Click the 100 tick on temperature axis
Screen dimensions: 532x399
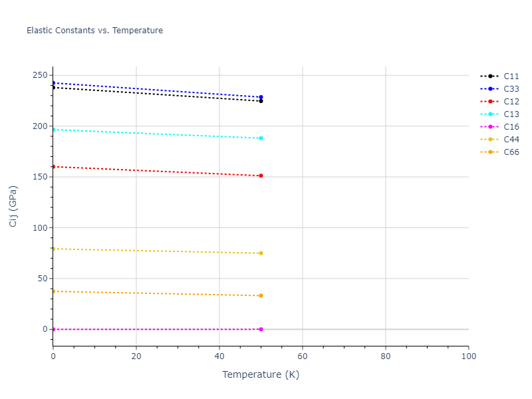(468, 357)
